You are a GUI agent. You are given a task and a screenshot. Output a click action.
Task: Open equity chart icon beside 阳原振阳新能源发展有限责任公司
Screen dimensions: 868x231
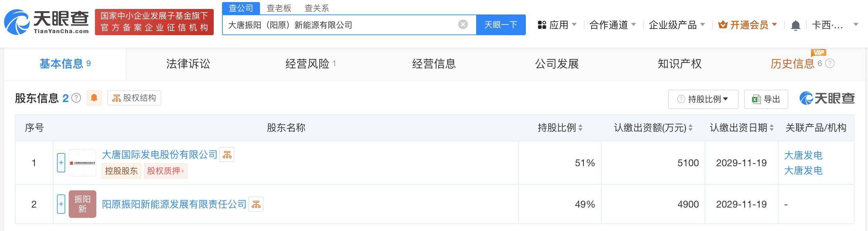click(256, 204)
